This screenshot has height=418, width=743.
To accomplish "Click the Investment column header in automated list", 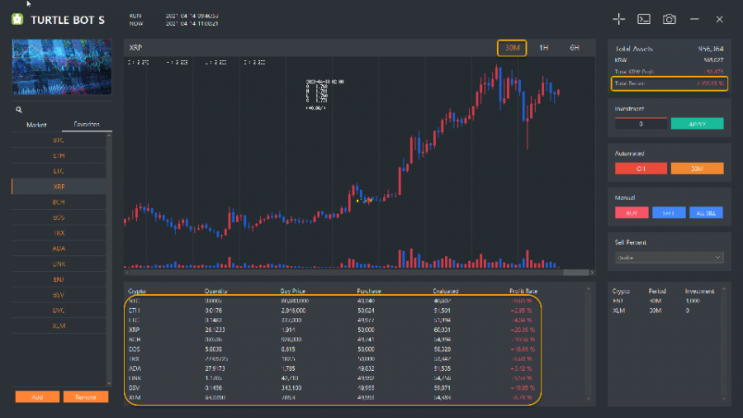I will click(x=699, y=291).
